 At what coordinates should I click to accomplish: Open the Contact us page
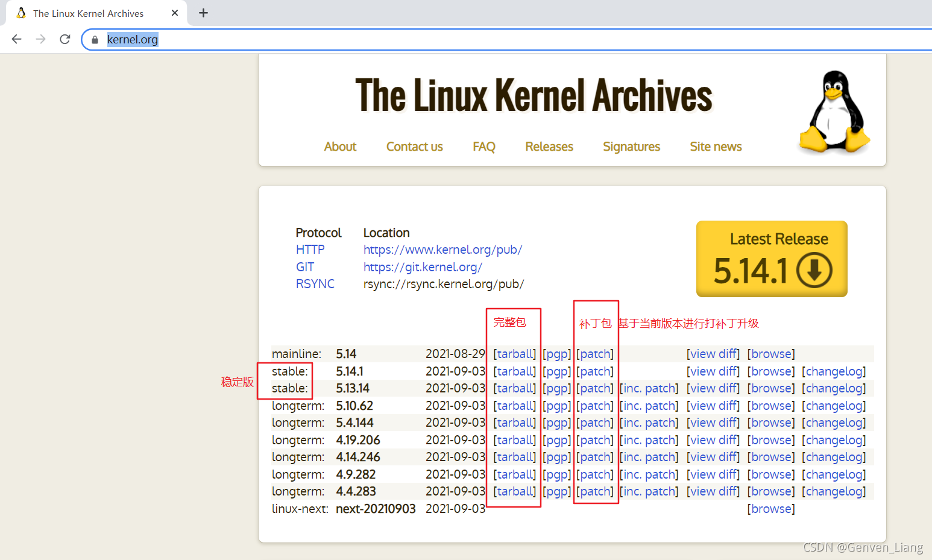[x=414, y=146]
